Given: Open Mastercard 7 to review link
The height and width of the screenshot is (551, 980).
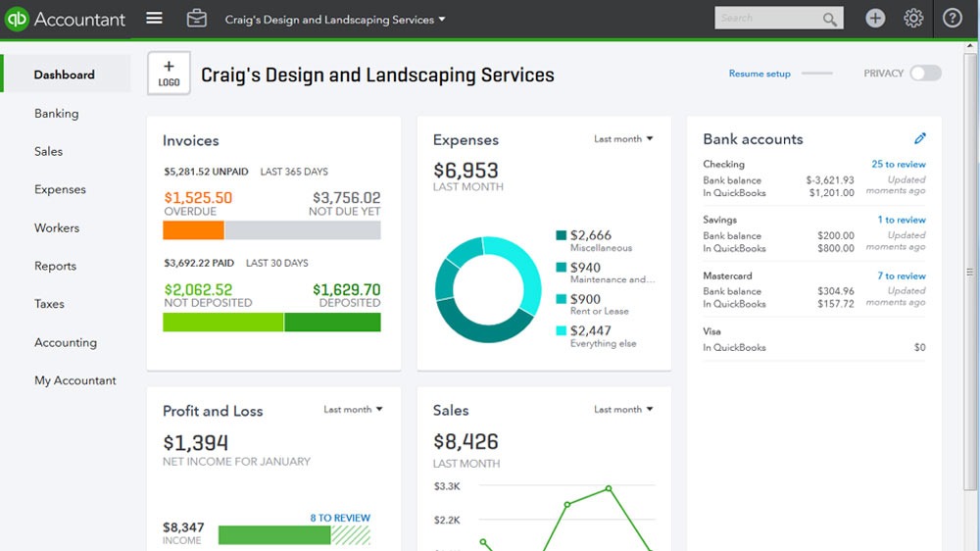Looking at the screenshot, I should click(902, 275).
